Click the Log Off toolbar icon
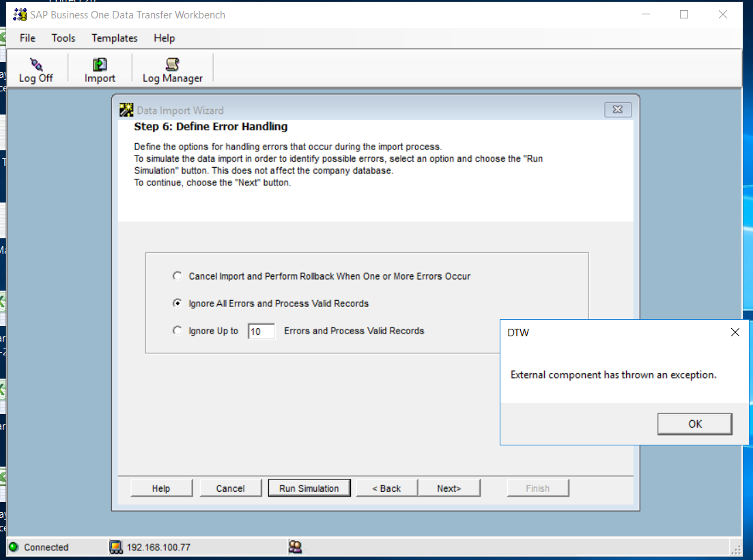753x560 pixels. tap(36, 65)
